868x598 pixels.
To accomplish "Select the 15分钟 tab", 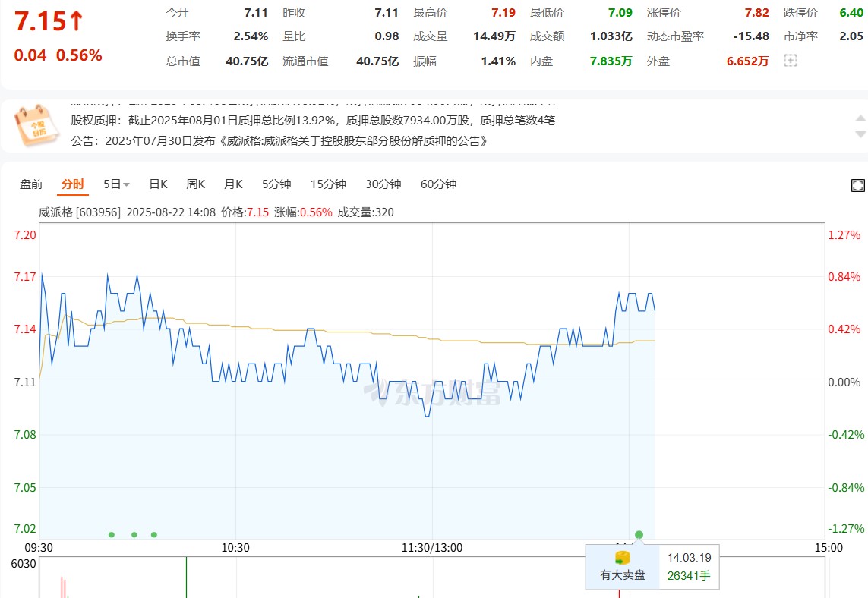I will [x=328, y=184].
